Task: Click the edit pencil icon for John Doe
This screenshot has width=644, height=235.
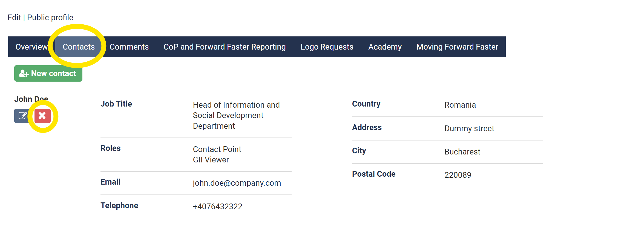Action: (x=22, y=116)
